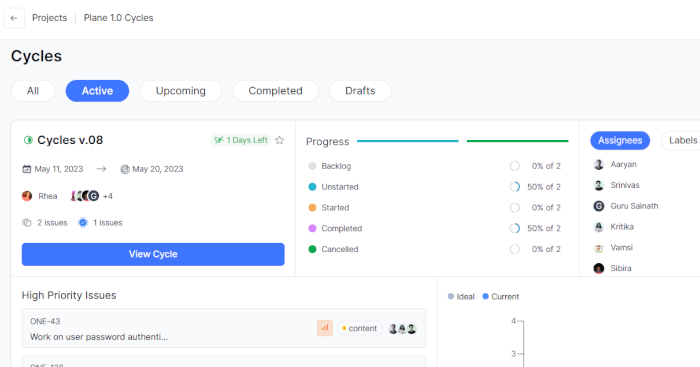Switch to the Upcoming cycles tab
Image resolution: width=700 pixels, height=367 pixels.
[181, 91]
